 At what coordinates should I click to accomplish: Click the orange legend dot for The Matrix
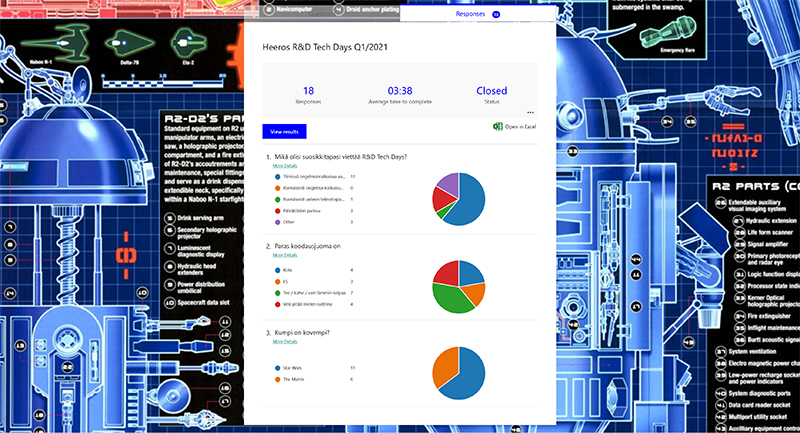[278, 379]
